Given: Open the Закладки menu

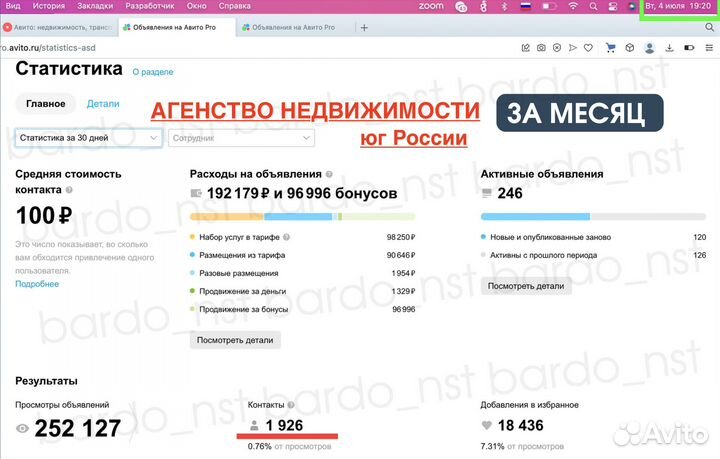Looking at the screenshot, I should pos(95,6).
